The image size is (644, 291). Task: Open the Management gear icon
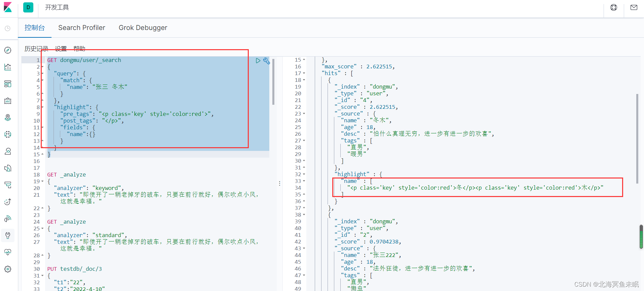(x=8, y=269)
